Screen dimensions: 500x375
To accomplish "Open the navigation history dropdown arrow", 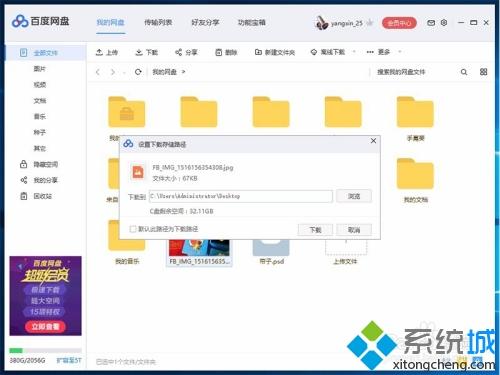I will tap(124, 72).
